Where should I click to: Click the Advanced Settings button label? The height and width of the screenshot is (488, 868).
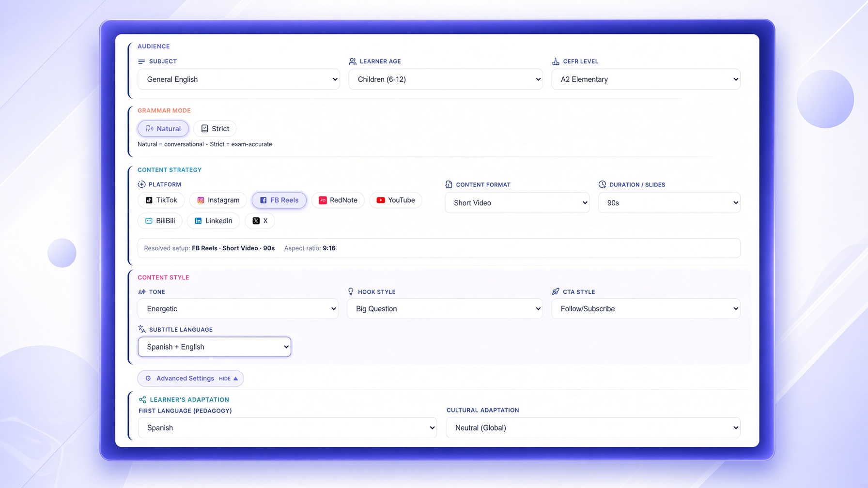pos(185,379)
